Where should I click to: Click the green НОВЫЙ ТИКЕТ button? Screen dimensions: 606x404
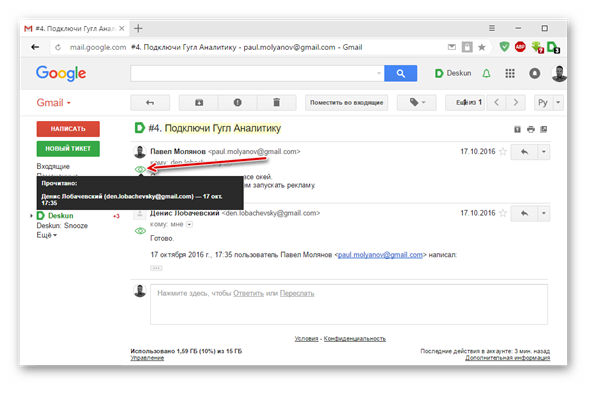click(68, 148)
